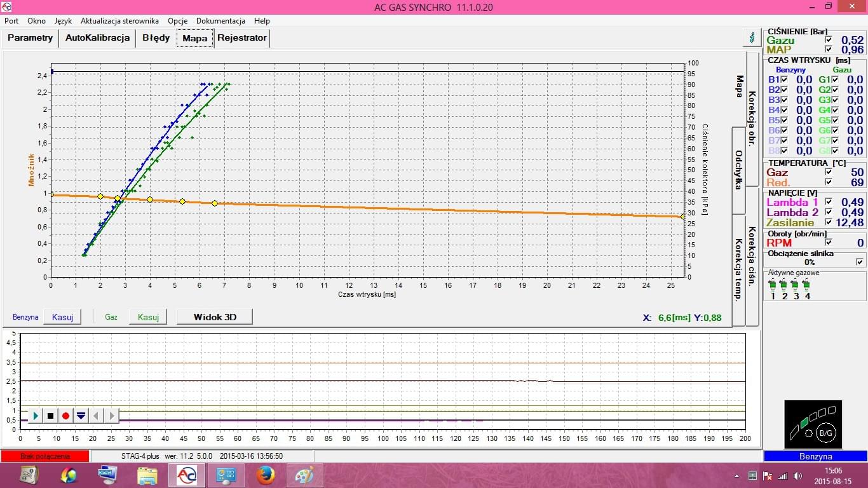Click the grey left-arrow recorder button

click(96, 416)
